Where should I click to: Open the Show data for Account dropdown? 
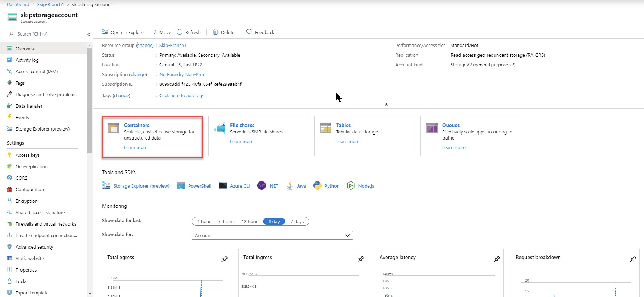(x=272, y=235)
